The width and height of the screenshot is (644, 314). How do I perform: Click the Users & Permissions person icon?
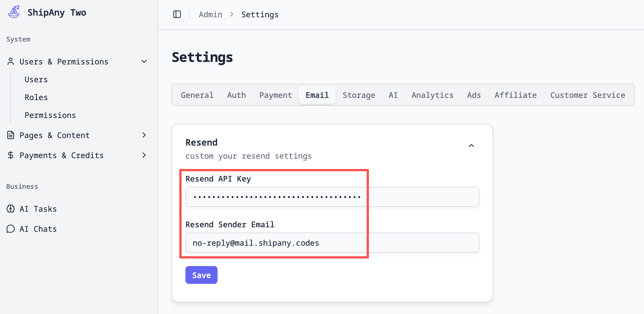tap(11, 62)
